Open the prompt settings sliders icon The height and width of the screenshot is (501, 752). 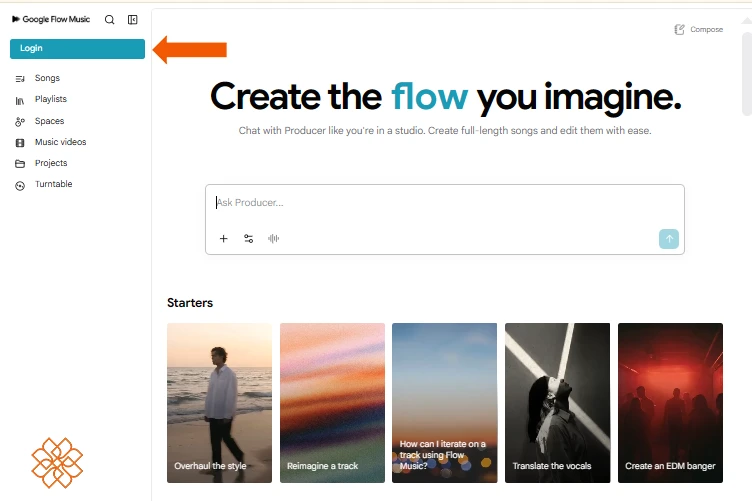tap(248, 239)
